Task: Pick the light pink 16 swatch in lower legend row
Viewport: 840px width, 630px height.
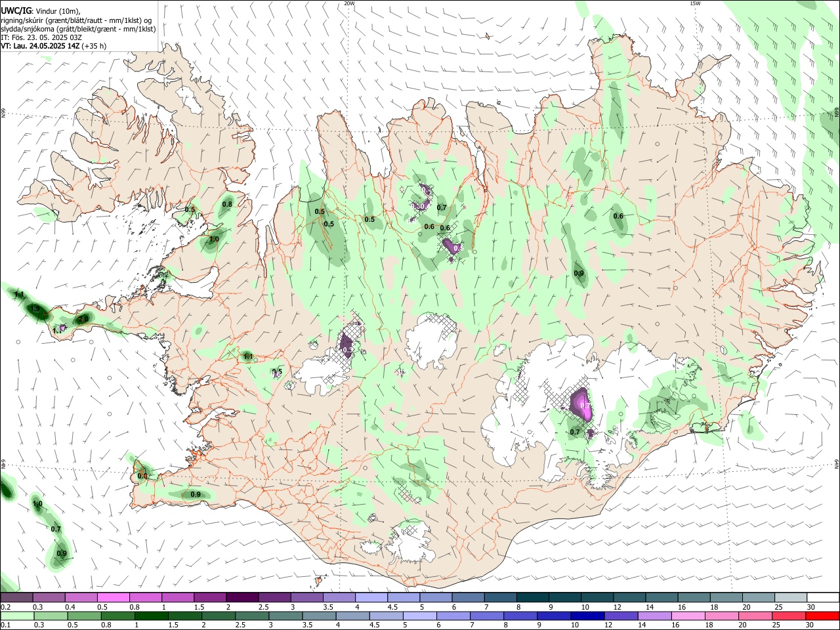Action: click(688, 616)
